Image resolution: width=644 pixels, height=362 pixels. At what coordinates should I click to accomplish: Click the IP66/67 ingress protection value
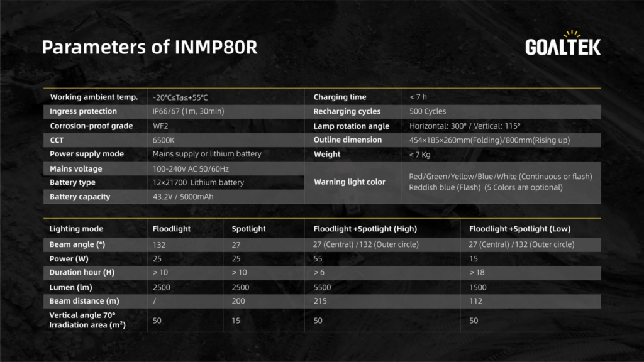point(188,112)
